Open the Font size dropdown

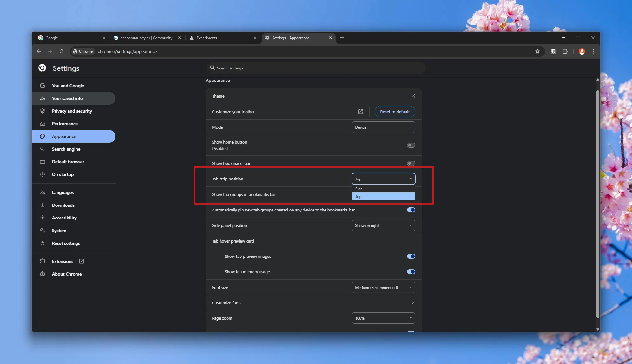click(x=383, y=287)
